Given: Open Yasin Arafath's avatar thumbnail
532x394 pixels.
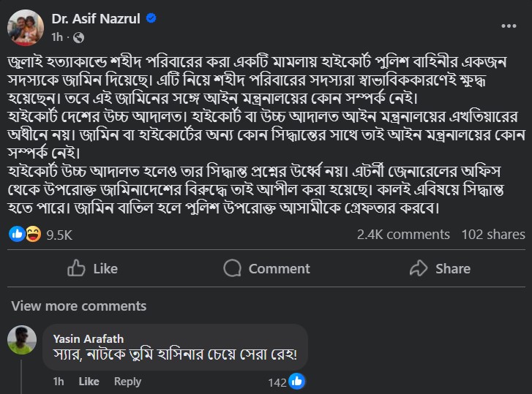Looking at the screenshot, I should click(x=22, y=340).
